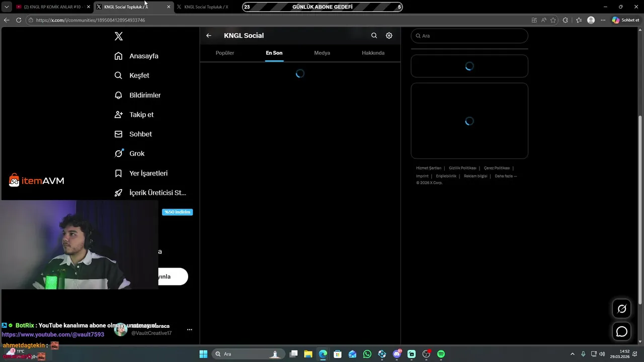The height and width of the screenshot is (362, 644).
Task: Open Reklam bilgisi footer link
Action: pos(475,176)
